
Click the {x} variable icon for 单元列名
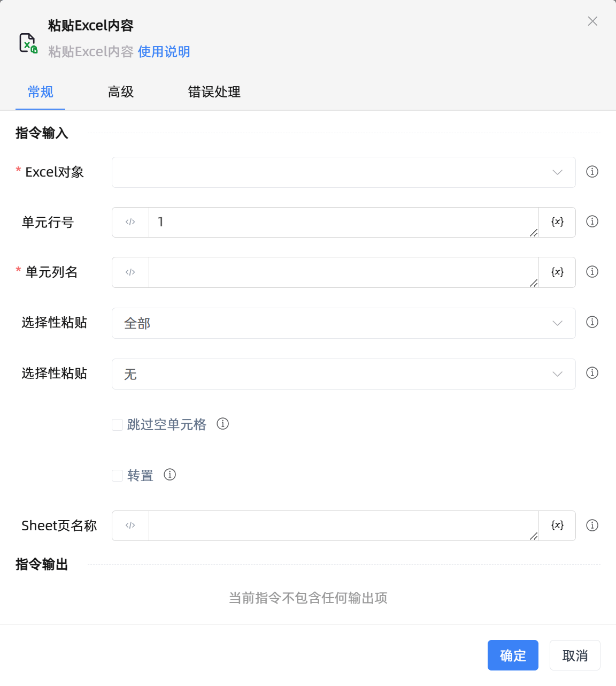tap(557, 272)
